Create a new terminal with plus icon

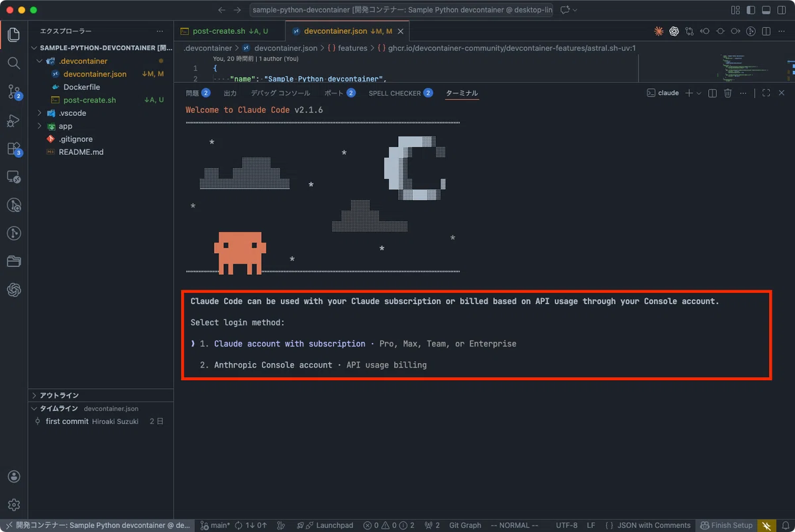click(x=689, y=93)
